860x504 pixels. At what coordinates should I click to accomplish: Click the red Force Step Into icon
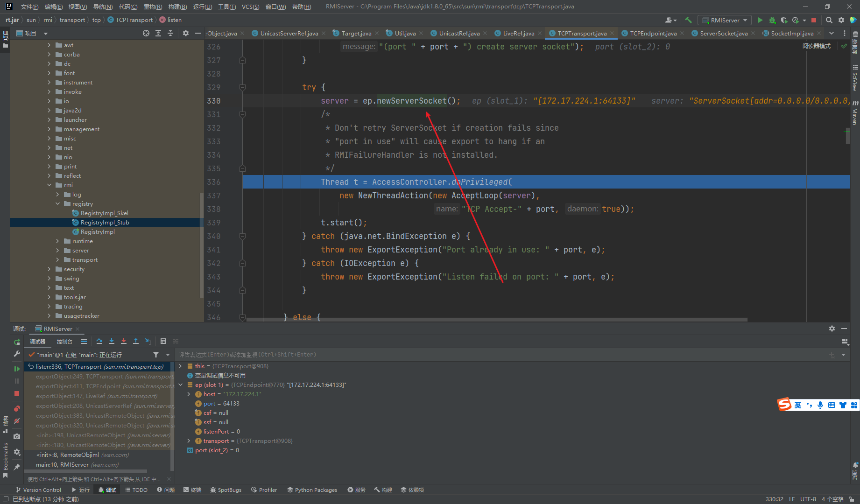[124, 341]
